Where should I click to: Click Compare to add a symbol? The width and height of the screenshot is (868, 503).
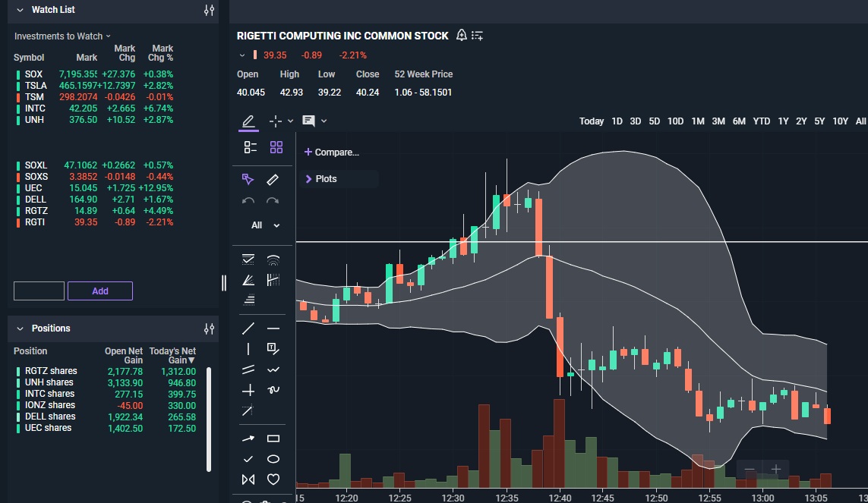[332, 152]
